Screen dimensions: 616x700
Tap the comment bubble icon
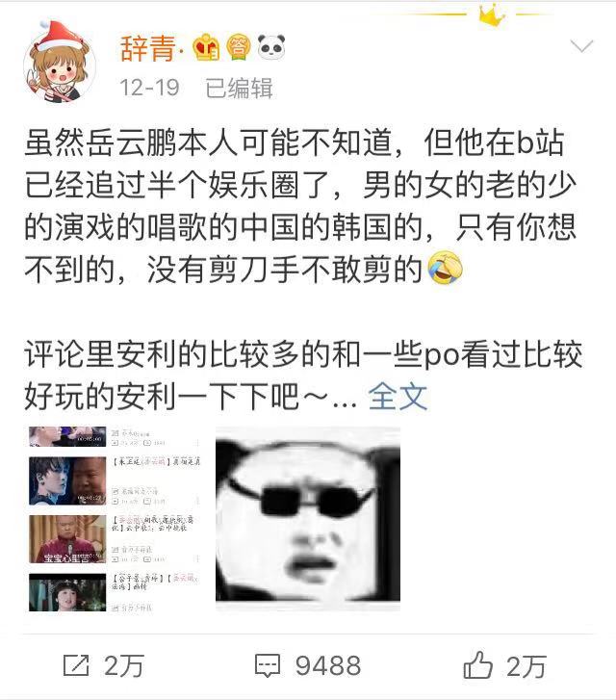tap(268, 665)
